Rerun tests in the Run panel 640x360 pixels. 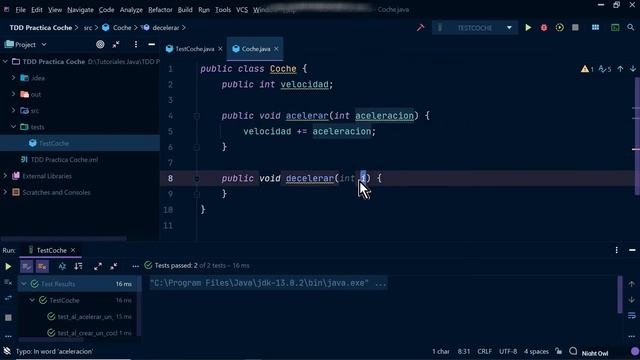click(8, 267)
